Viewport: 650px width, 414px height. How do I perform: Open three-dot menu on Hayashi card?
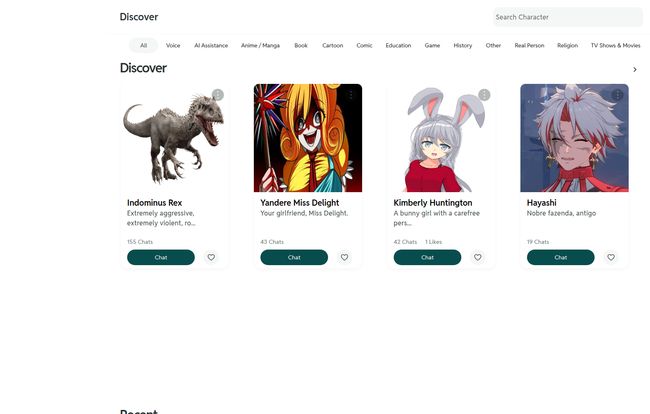617,95
